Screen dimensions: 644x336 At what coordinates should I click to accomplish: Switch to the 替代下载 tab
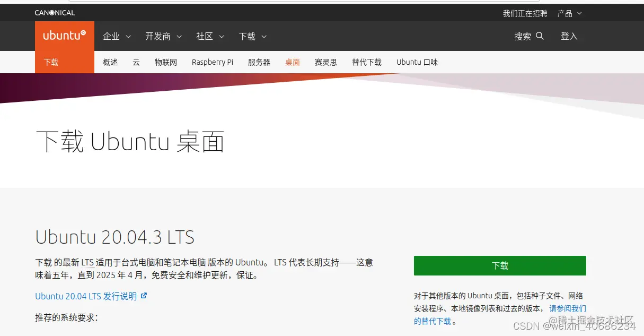tap(367, 62)
